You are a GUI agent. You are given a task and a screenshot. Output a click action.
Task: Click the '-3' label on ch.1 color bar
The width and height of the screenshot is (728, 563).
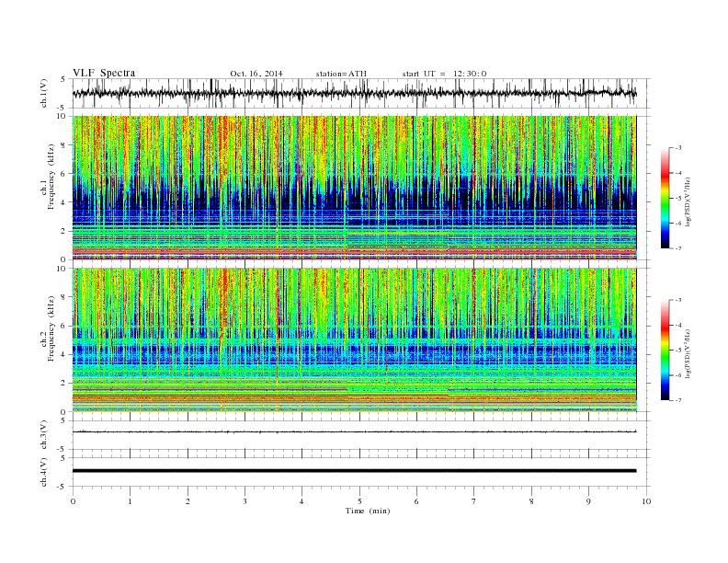pyautogui.click(x=677, y=148)
